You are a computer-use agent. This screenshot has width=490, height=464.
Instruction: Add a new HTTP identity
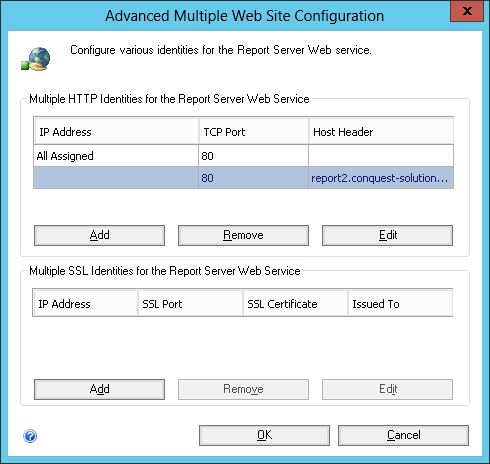click(99, 235)
